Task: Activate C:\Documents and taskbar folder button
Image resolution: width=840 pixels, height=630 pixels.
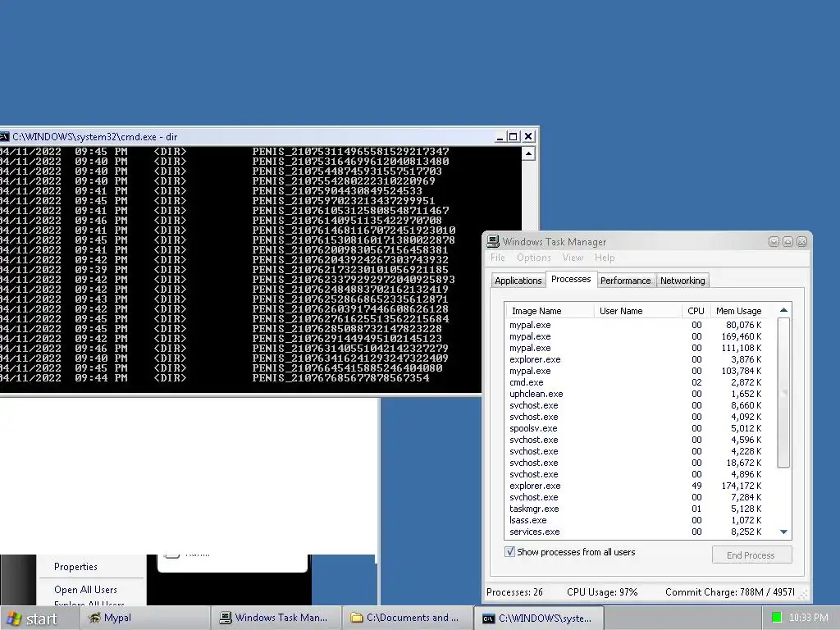Action: 408,618
